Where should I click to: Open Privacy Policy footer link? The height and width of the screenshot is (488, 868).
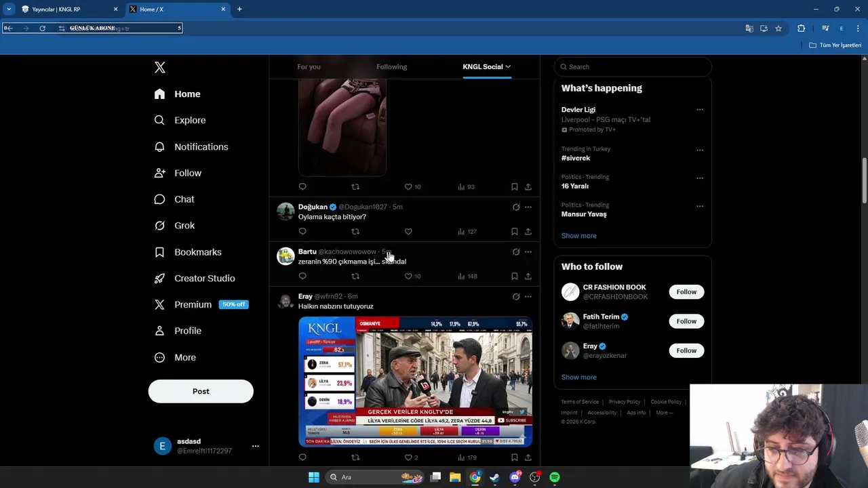[x=625, y=402]
